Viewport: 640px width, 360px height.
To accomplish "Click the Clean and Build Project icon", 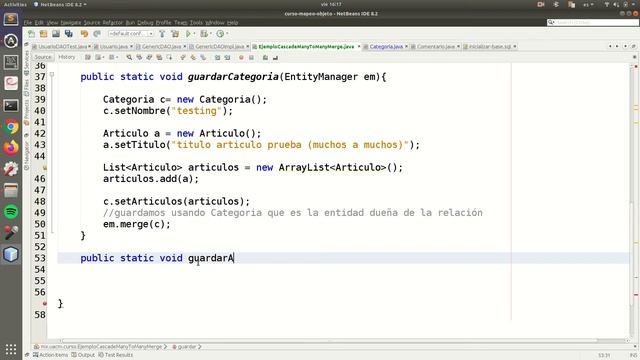I will point(175,34).
